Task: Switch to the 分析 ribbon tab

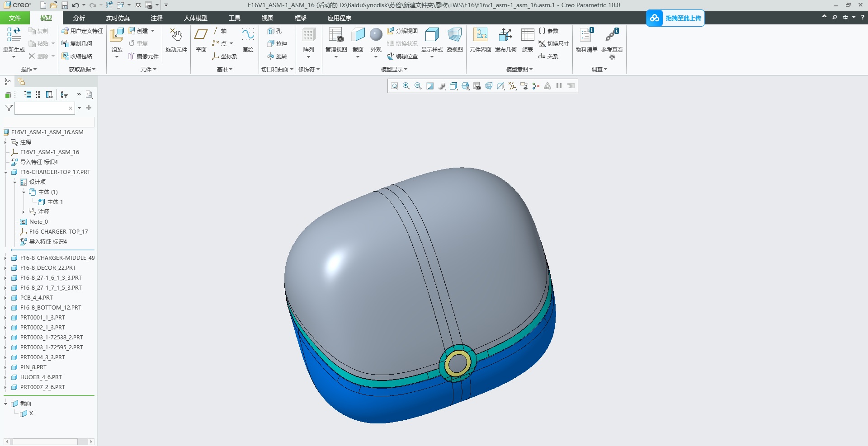Action: click(x=79, y=18)
